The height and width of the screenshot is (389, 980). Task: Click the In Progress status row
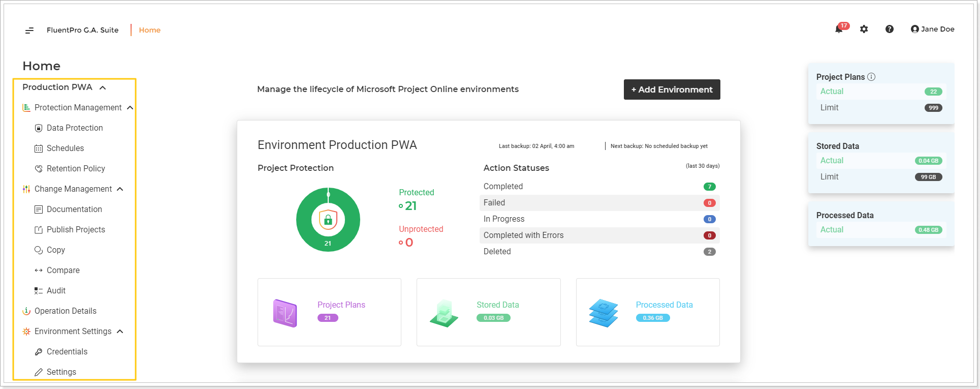pyautogui.click(x=599, y=219)
